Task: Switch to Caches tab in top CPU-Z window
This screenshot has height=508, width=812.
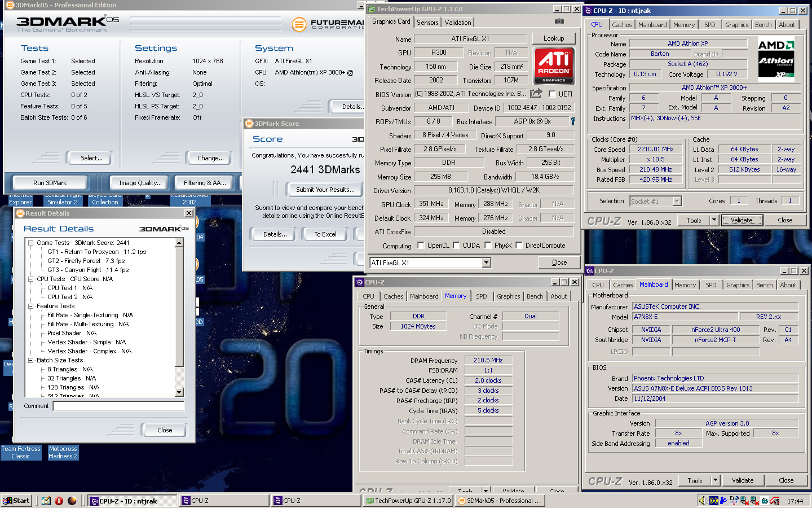Action: [x=621, y=25]
